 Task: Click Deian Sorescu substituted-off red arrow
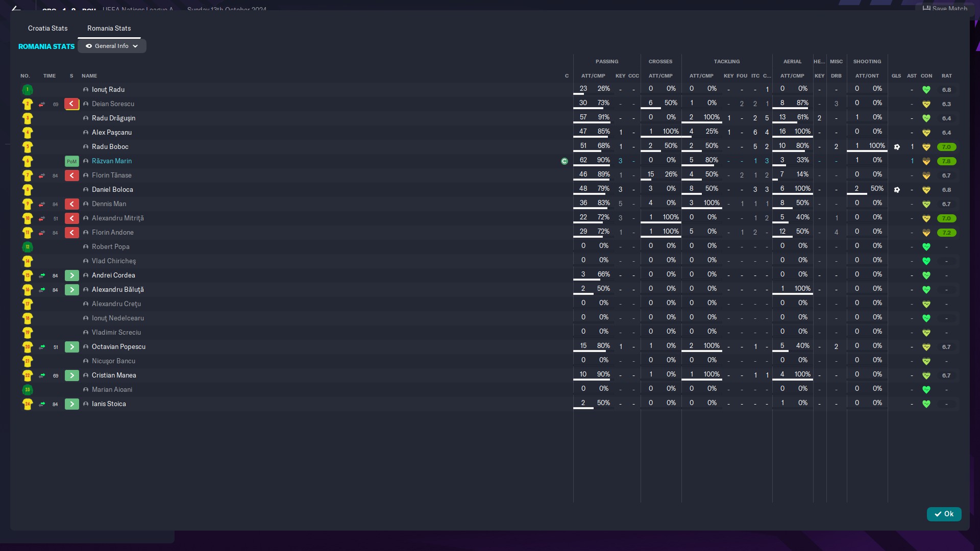click(x=71, y=104)
